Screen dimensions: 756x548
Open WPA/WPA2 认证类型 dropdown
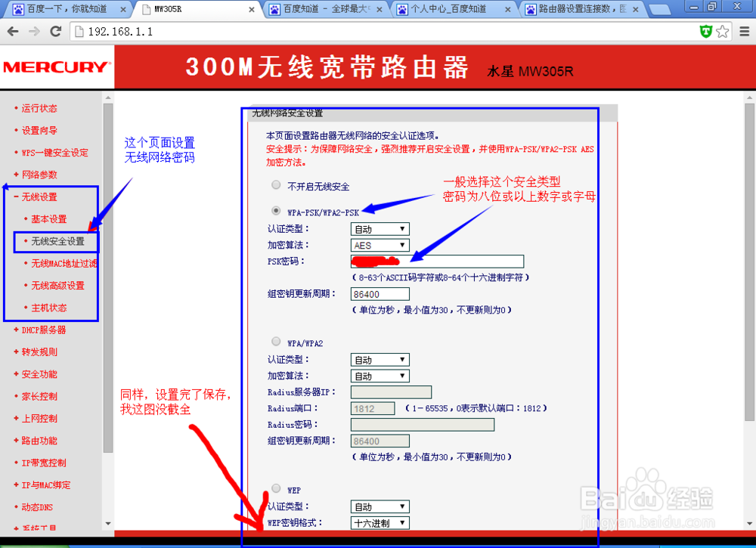(380, 360)
